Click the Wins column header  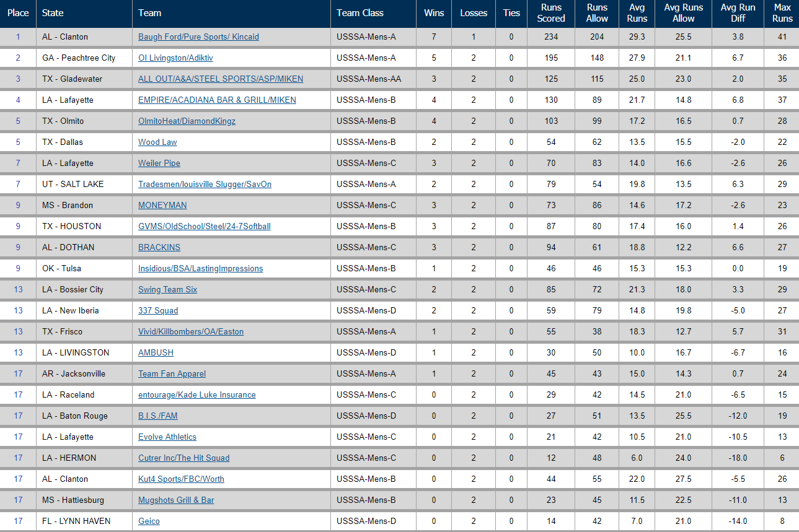[434, 13]
